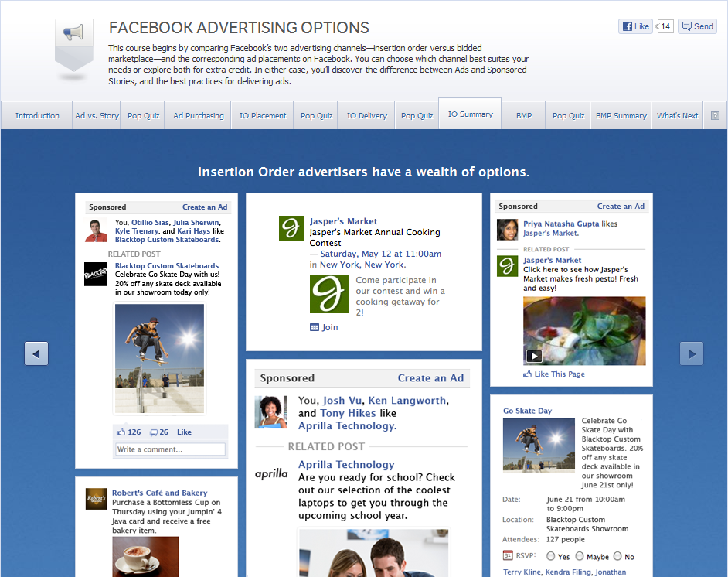Click the large Jasper's Market logo image
This screenshot has height=577, width=728.
(328, 294)
